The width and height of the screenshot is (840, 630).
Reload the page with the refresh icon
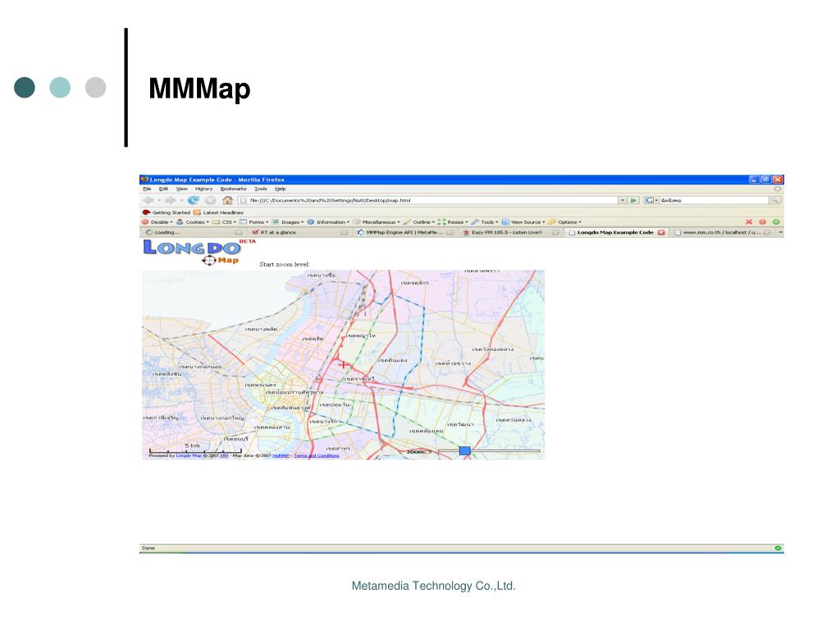point(194,200)
